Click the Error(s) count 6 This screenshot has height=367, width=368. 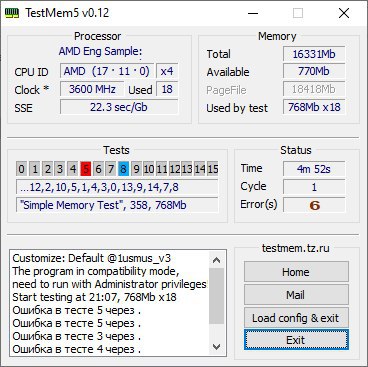click(x=314, y=205)
